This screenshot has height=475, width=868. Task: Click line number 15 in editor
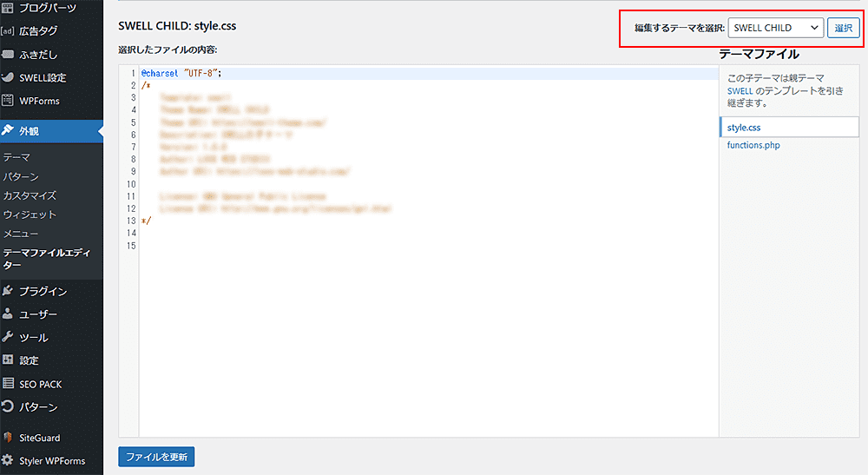point(131,245)
